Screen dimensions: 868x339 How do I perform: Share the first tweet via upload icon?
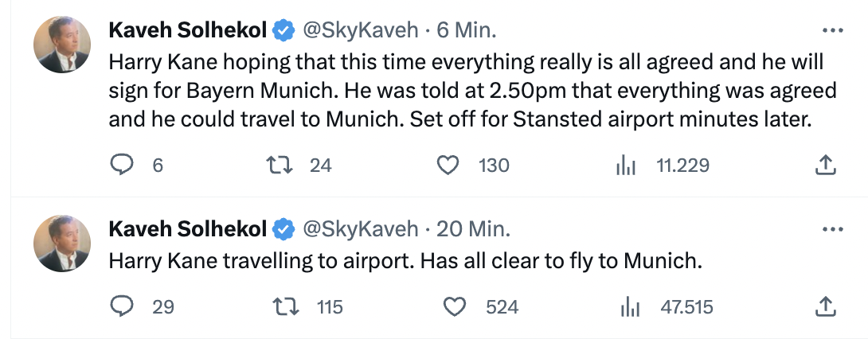826,165
